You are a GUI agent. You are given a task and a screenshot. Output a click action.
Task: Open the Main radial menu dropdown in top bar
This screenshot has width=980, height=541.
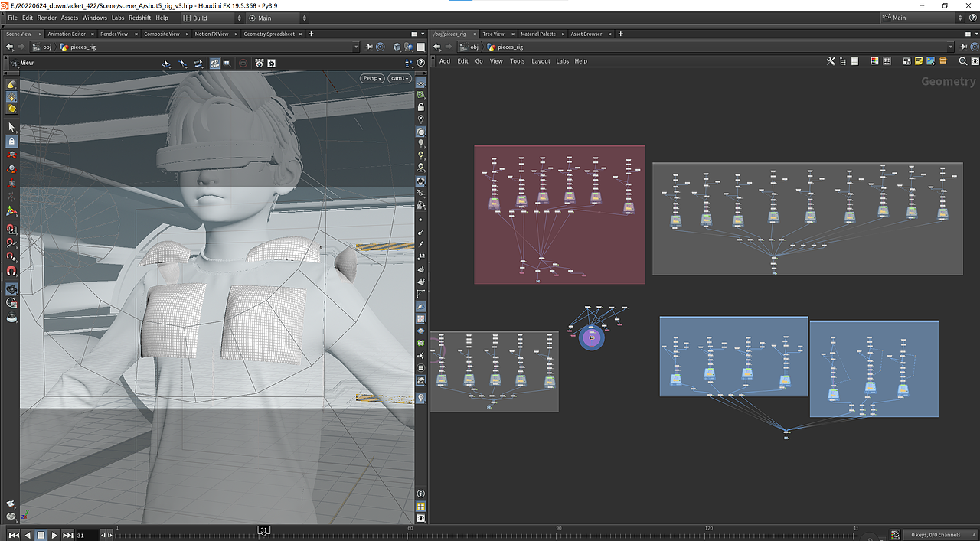pyautogui.click(x=276, y=18)
